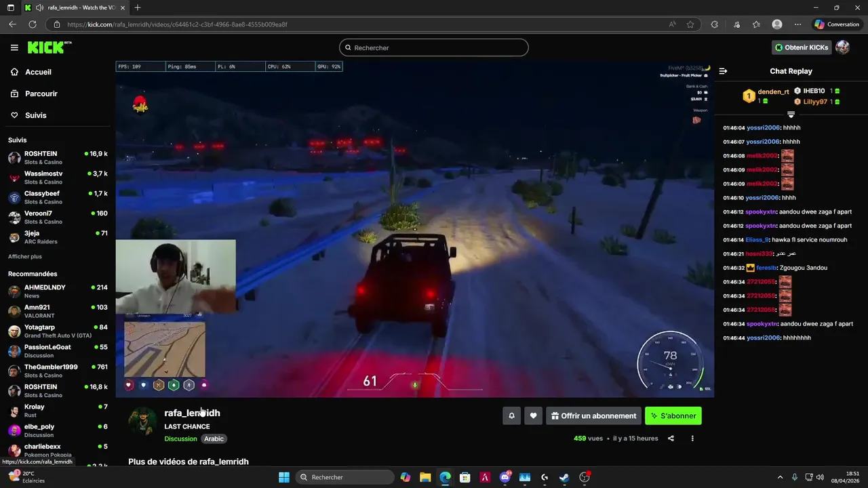Click the address bar URL
This screenshot has height=488, width=868.
[x=177, y=24]
